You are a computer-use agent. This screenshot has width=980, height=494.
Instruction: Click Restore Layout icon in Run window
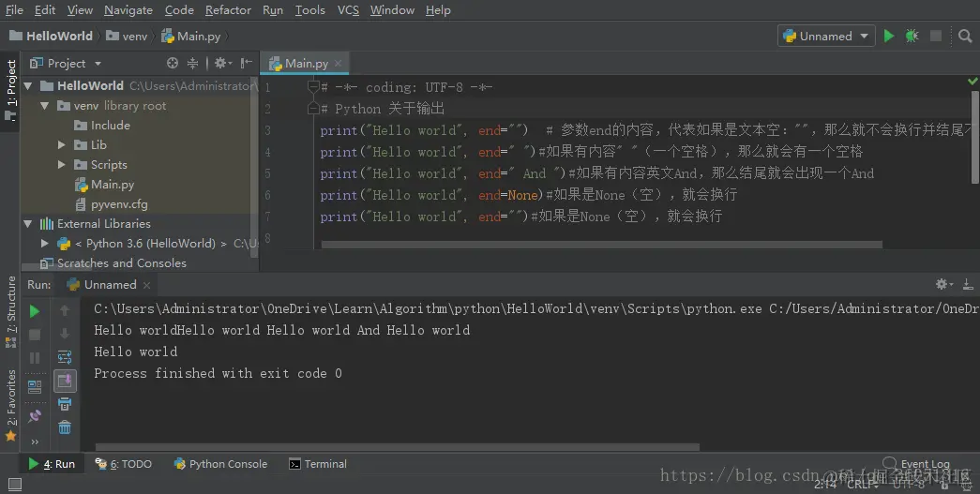[35, 386]
